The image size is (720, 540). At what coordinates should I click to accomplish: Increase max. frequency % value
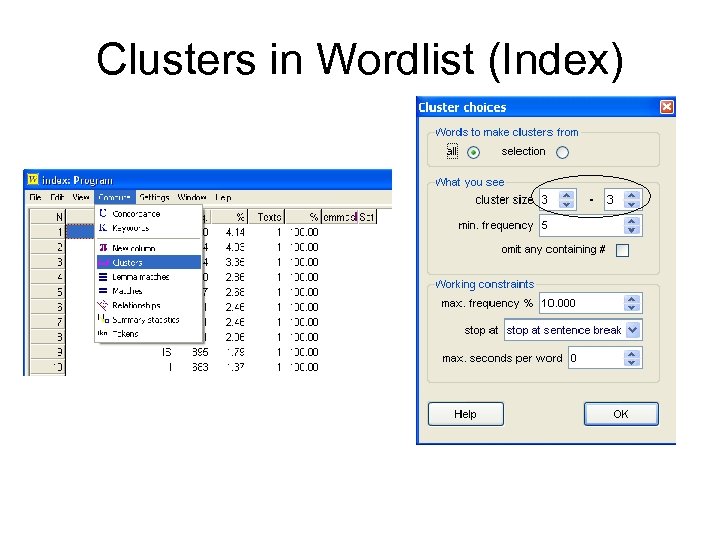coord(632,299)
